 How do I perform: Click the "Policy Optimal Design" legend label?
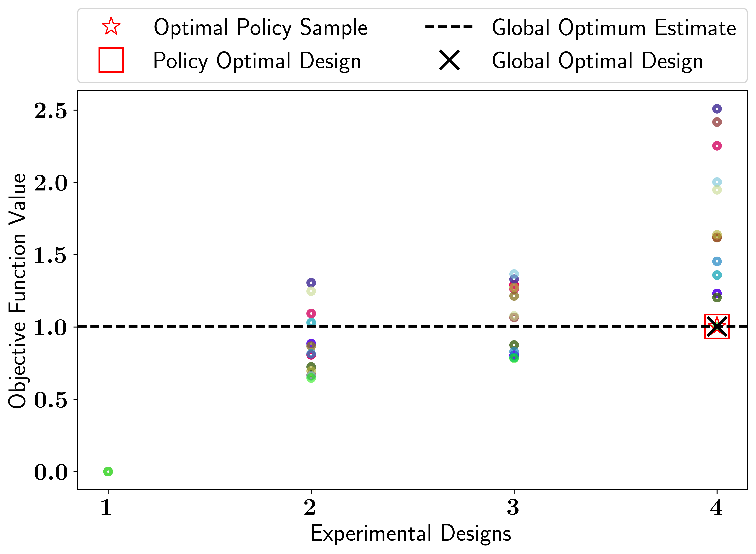[257, 61]
